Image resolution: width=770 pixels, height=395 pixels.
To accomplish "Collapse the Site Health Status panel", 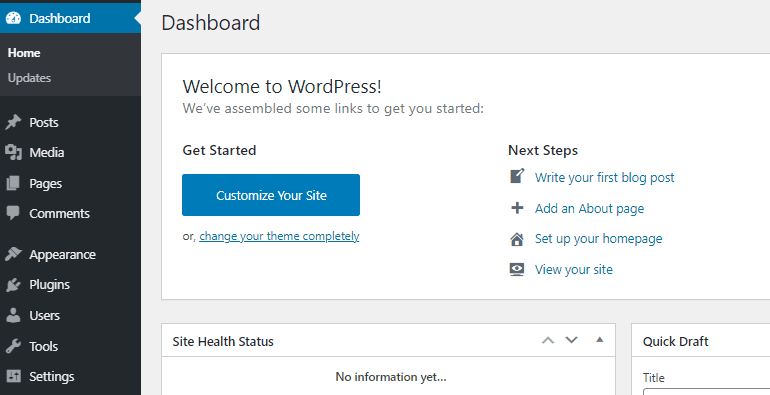I will (600, 339).
